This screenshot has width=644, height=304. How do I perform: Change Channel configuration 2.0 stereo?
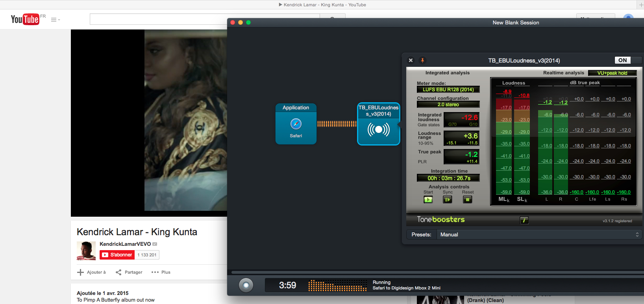pyautogui.click(x=448, y=104)
